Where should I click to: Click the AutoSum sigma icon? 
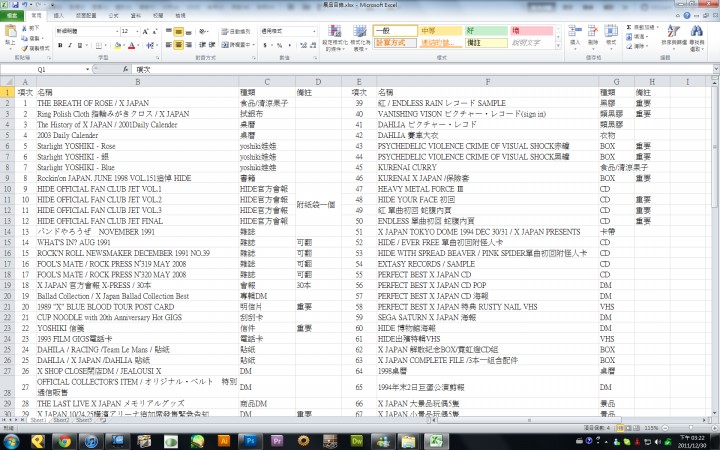(x=629, y=28)
